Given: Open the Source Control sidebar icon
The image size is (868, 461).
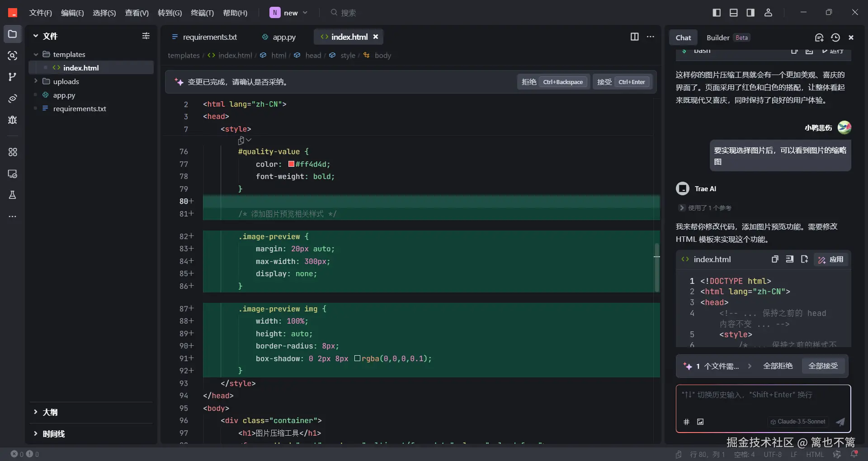Looking at the screenshot, I should click(x=13, y=77).
